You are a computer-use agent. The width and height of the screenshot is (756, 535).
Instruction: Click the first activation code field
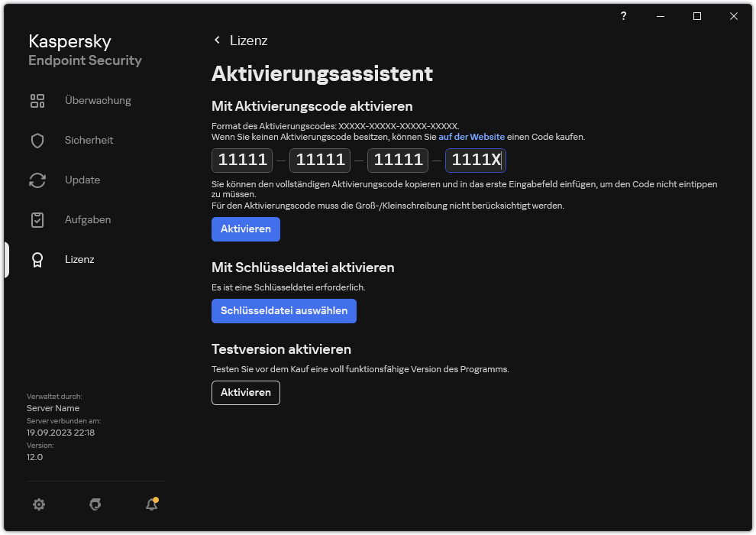pyautogui.click(x=241, y=160)
